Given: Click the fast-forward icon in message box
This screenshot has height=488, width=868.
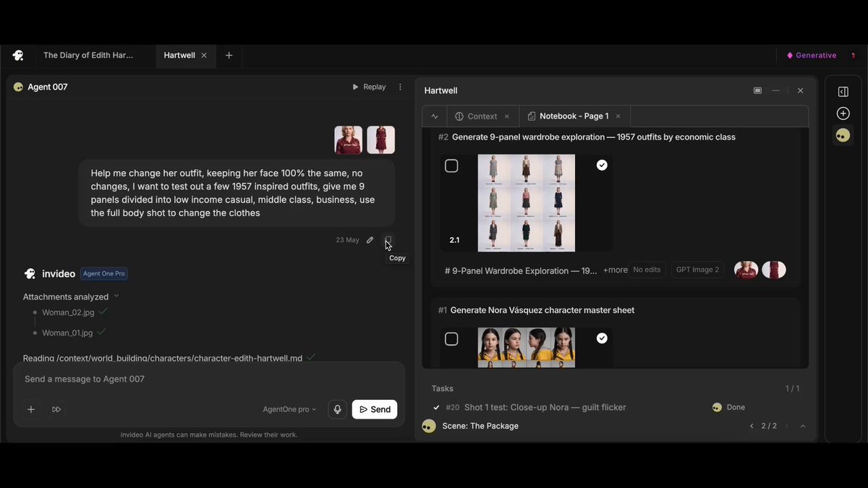Looking at the screenshot, I should [x=56, y=409].
